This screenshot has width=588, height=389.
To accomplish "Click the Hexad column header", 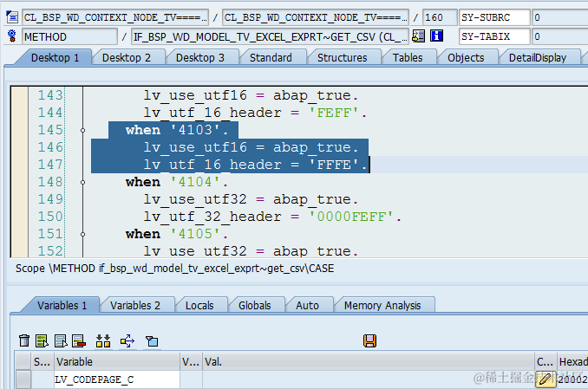I will [572, 361].
